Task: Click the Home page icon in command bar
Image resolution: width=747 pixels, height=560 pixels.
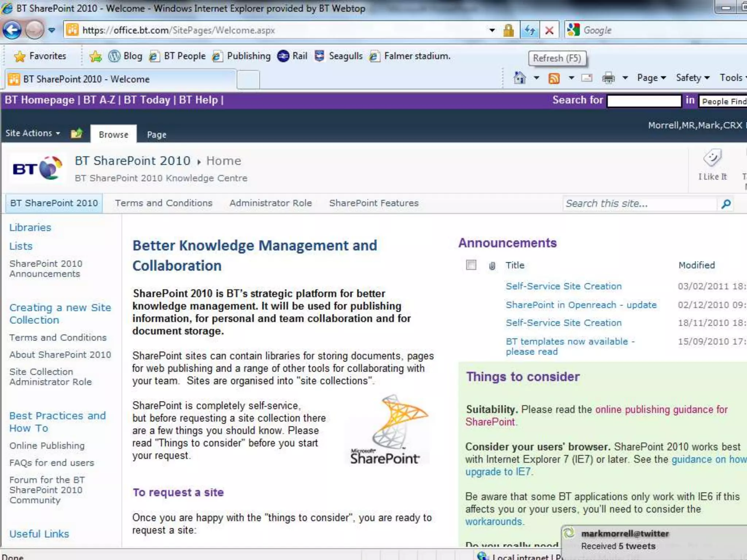Action: pyautogui.click(x=520, y=78)
